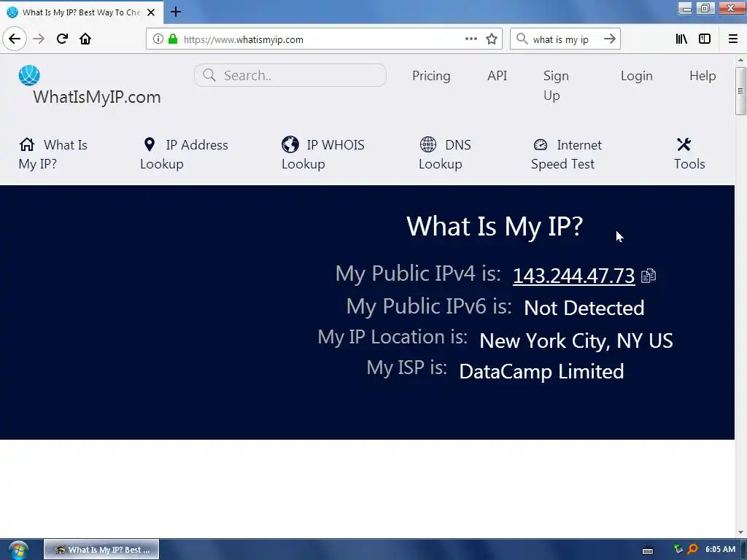Image resolution: width=747 pixels, height=560 pixels.
Task: Click the scrollbar up arrow
Action: (740, 61)
